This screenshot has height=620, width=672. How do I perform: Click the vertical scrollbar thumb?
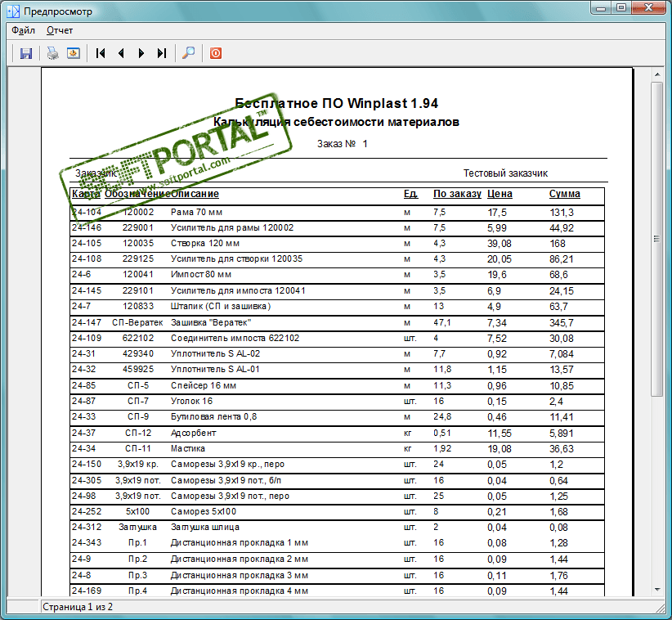[656, 239]
